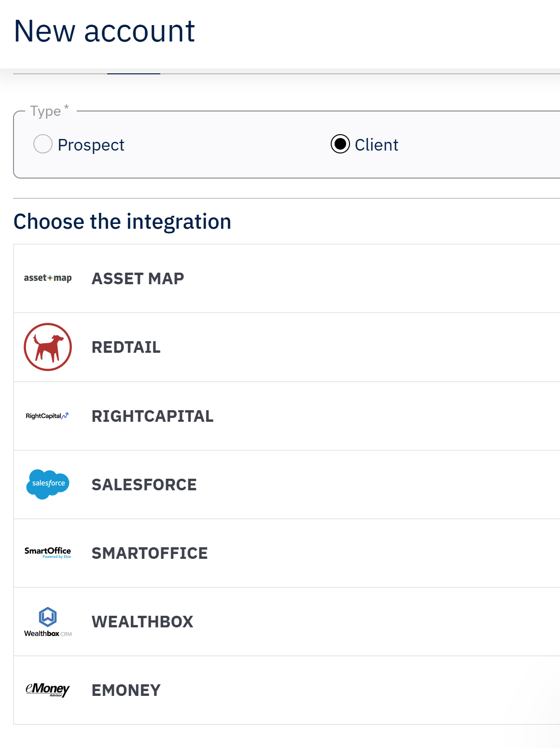Viewport: 560px width, 748px height.
Task: Select the Client radio button
Action: (x=340, y=144)
